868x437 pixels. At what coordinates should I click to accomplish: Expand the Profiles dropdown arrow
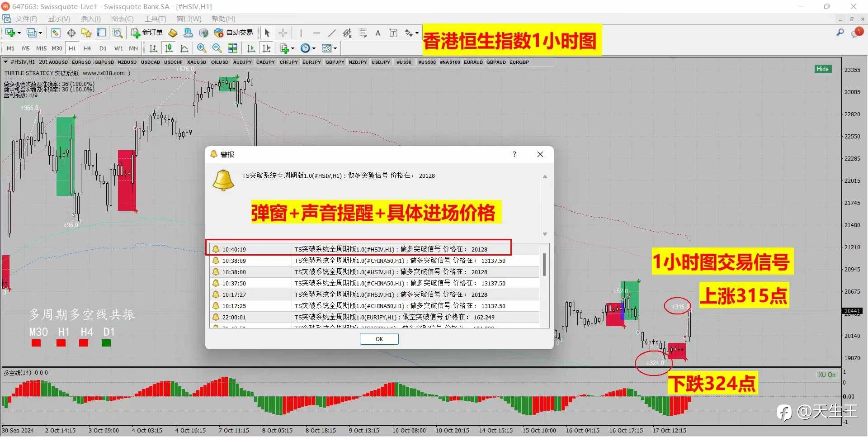(40, 33)
